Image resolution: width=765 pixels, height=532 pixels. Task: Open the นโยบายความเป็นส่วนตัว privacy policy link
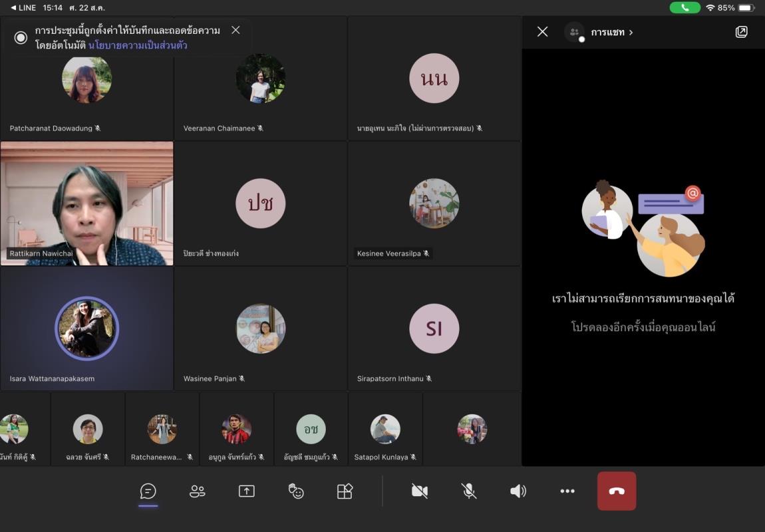tap(138, 45)
